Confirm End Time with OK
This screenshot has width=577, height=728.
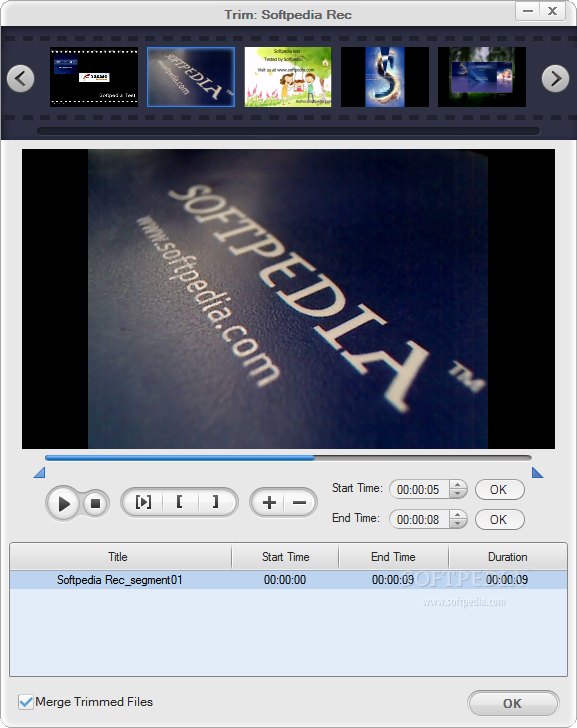(499, 520)
